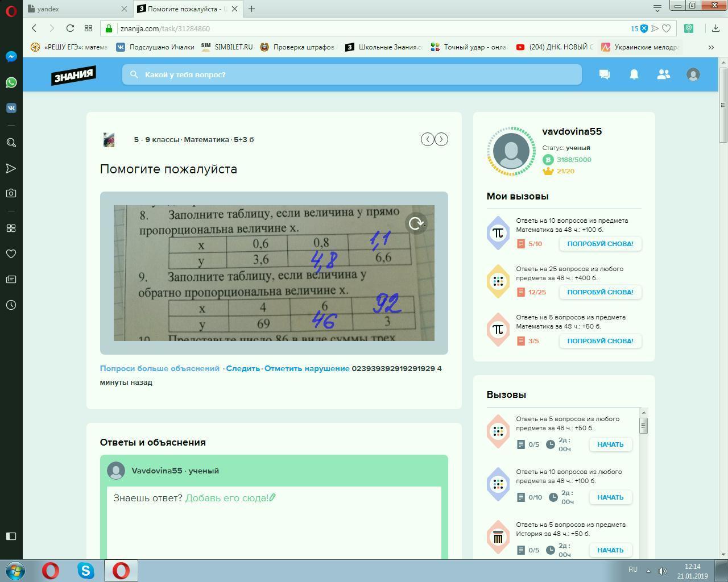The image size is (728, 582).
Task: Open the attached math table image
Action: 274,273
